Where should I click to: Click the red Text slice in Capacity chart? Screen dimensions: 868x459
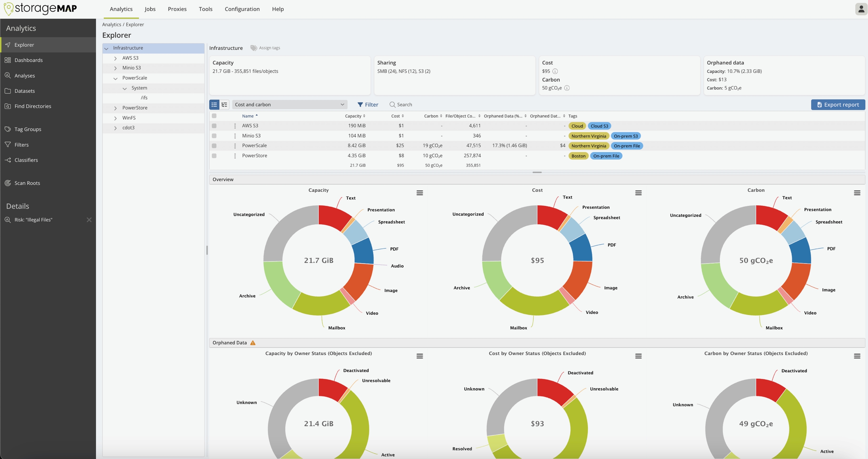tap(333, 216)
